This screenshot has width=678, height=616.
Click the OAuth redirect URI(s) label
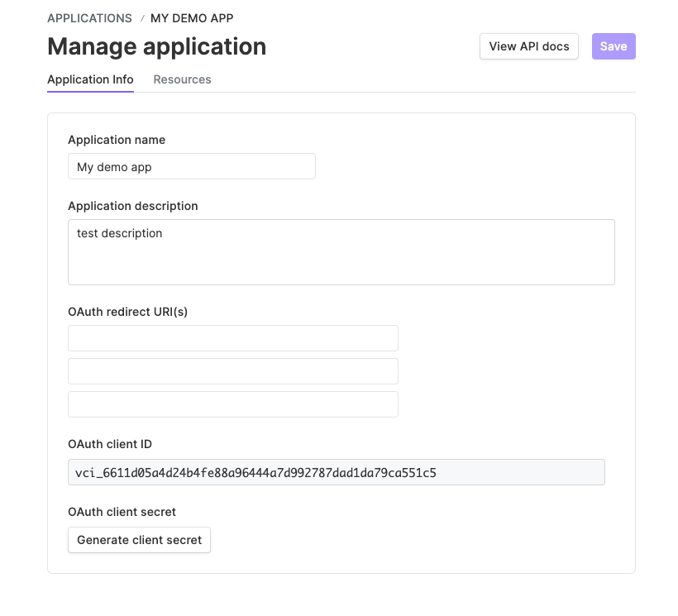pyautogui.click(x=127, y=312)
